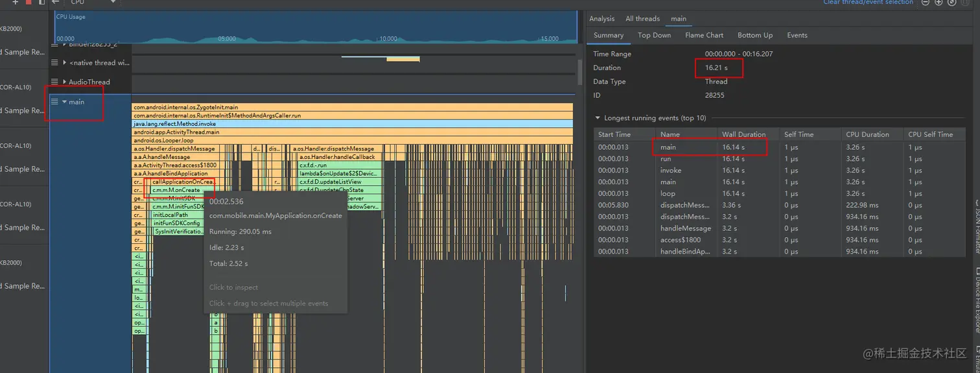980x373 pixels.
Task: Sort table by Wall Duration column
Action: [747, 134]
